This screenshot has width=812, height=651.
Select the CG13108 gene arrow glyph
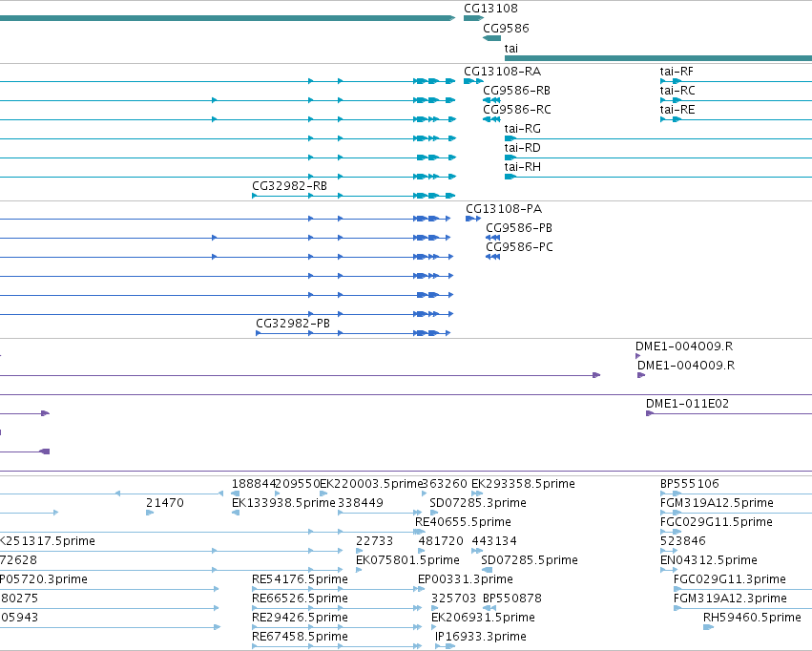pyautogui.click(x=473, y=18)
